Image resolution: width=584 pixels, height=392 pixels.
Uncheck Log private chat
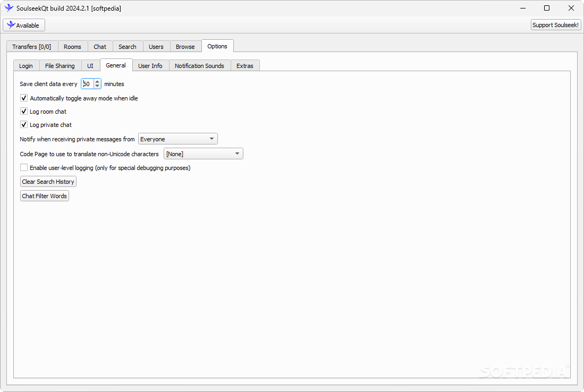(x=24, y=124)
